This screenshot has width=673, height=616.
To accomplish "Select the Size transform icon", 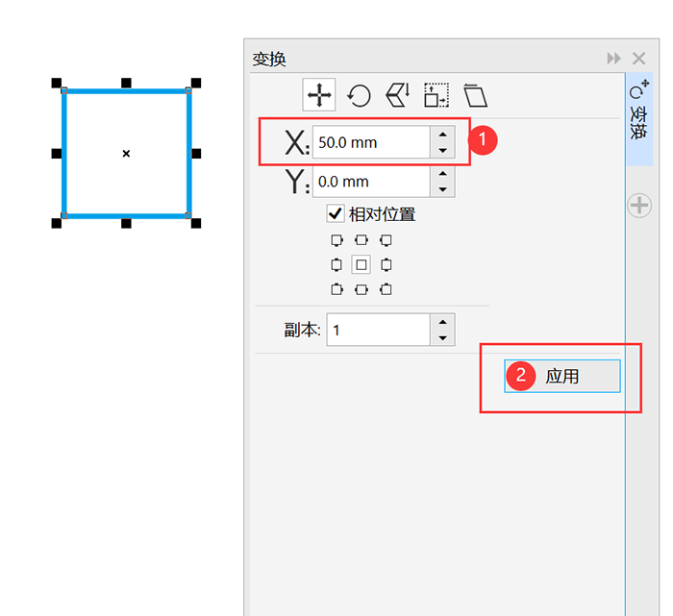I will click(436, 94).
